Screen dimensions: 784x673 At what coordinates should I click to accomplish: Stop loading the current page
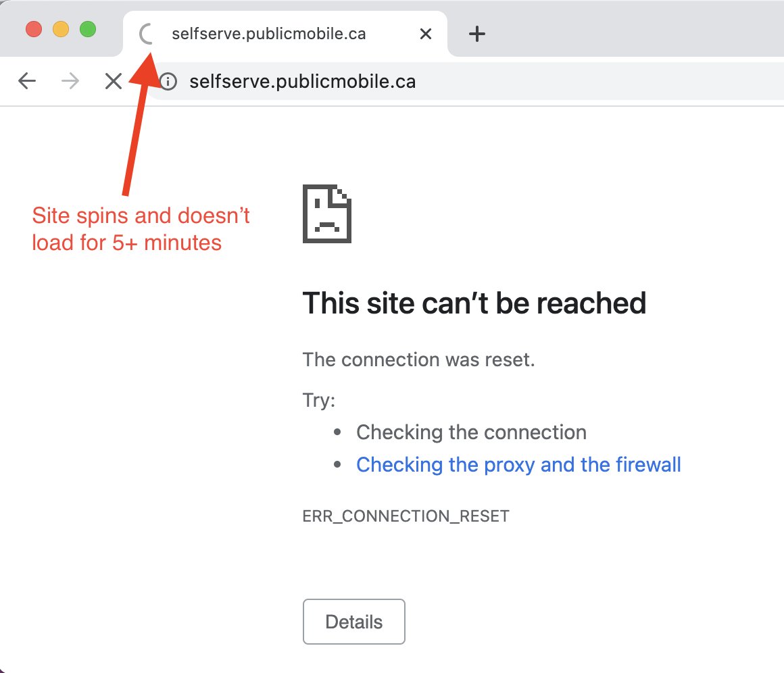click(x=113, y=82)
